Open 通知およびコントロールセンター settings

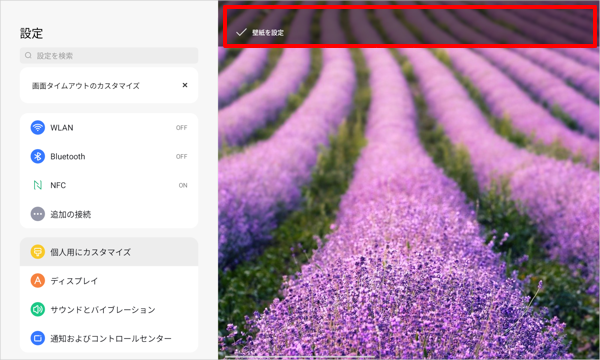(x=109, y=338)
